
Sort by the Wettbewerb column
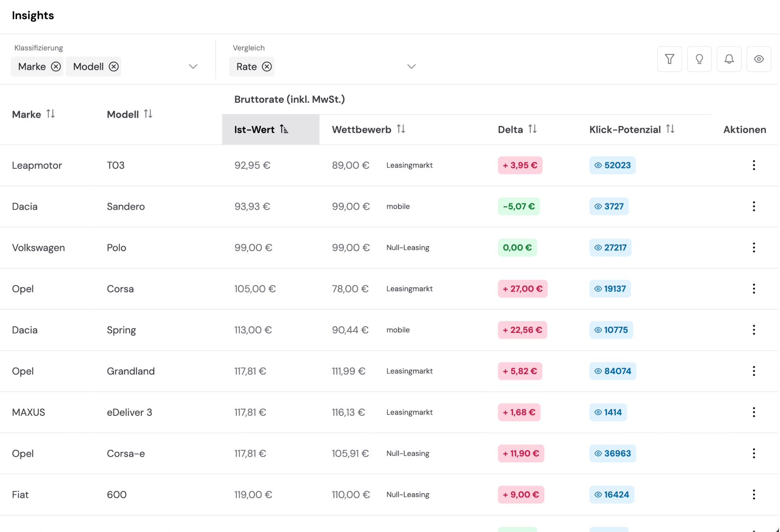click(401, 129)
